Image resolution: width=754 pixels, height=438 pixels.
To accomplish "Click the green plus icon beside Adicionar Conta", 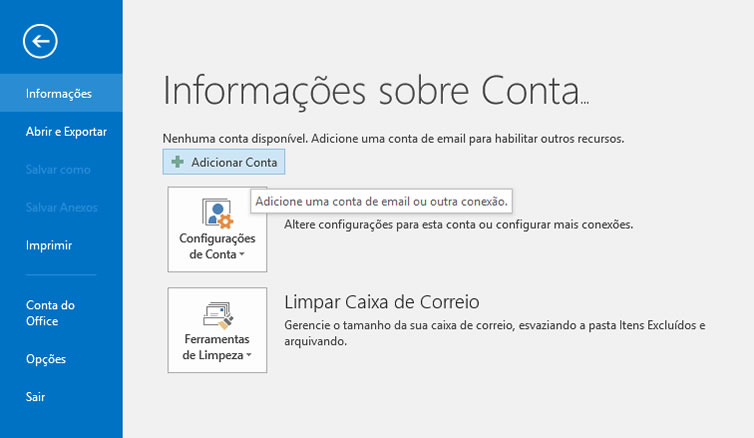I will pos(177,162).
